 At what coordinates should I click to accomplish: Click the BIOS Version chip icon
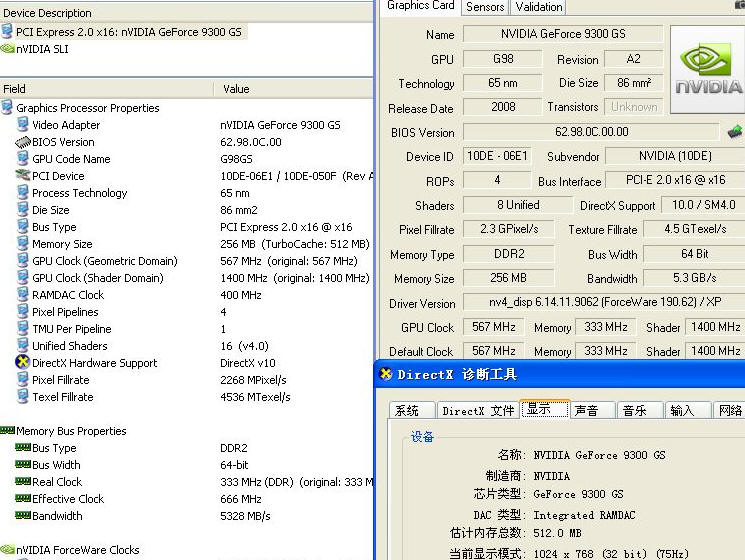click(x=23, y=142)
